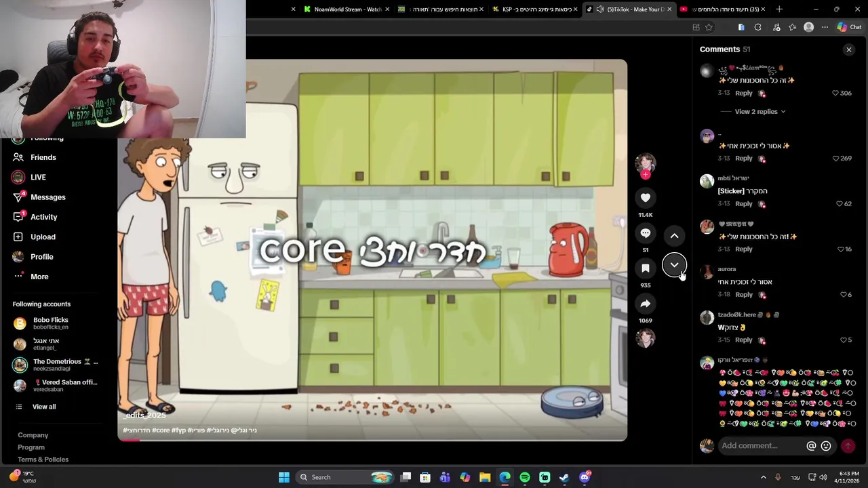The image size is (868, 488).
Task: Post comment with the red arrow button
Action: tap(848, 446)
